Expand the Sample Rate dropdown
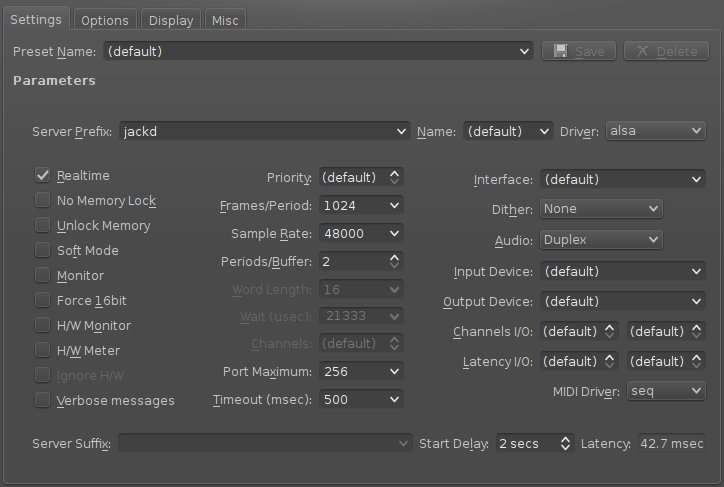 click(x=361, y=234)
